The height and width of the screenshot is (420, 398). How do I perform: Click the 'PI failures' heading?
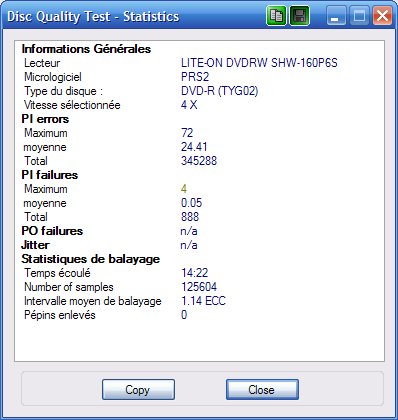coord(50,175)
